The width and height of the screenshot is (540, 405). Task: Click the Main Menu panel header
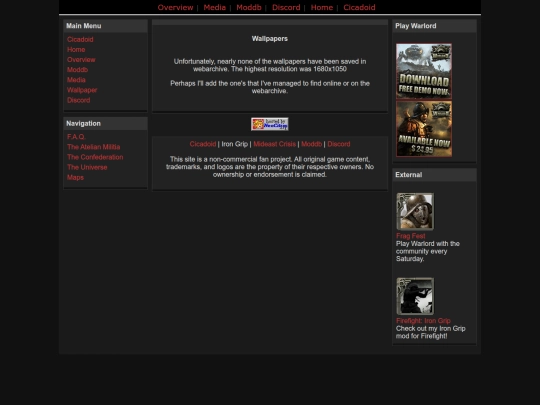pyautogui.click(x=105, y=26)
